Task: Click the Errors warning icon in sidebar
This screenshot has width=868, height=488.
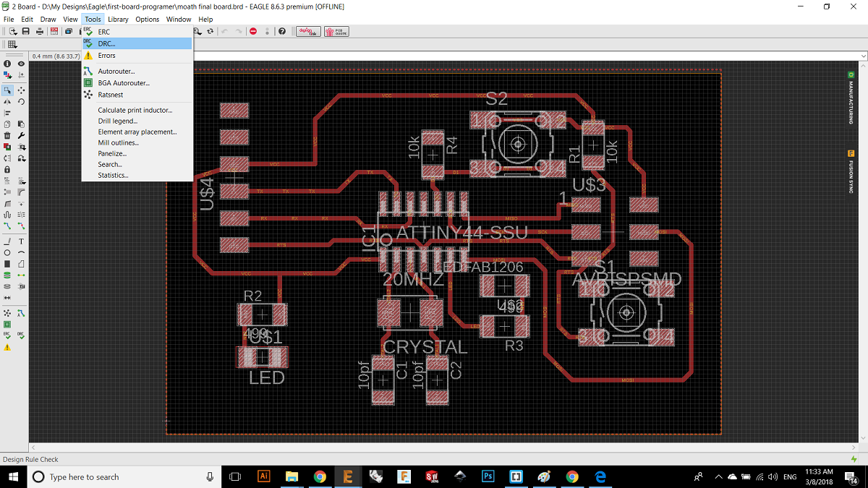Action: tap(7, 347)
